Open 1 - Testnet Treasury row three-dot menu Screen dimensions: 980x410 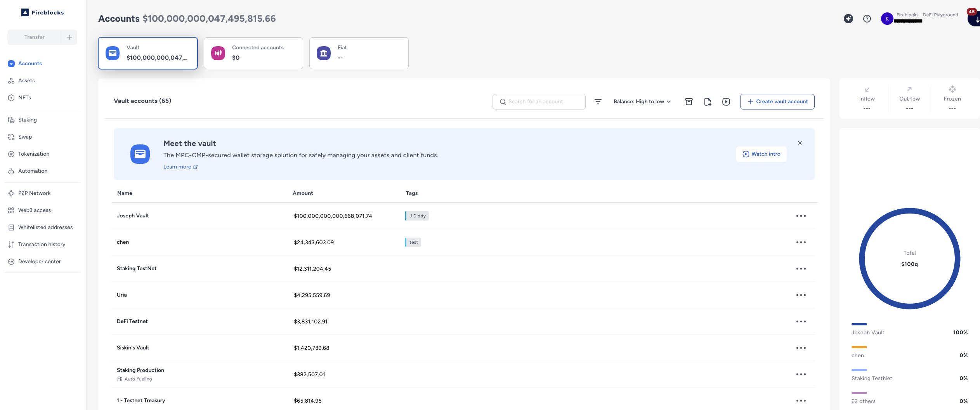click(801, 401)
